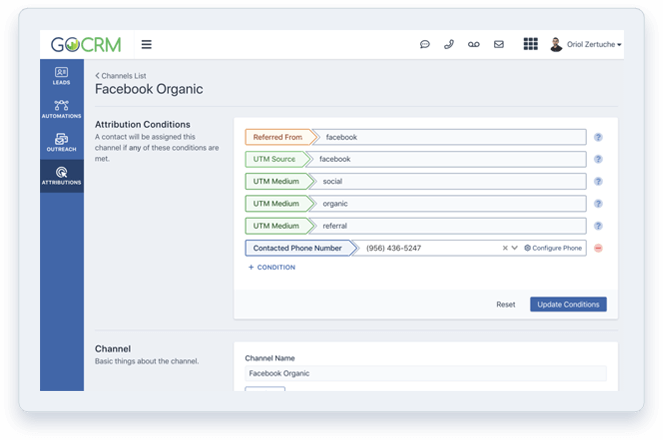The image size is (663, 440).
Task: Return to the Channels List
Action: click(x=121, y=76)
